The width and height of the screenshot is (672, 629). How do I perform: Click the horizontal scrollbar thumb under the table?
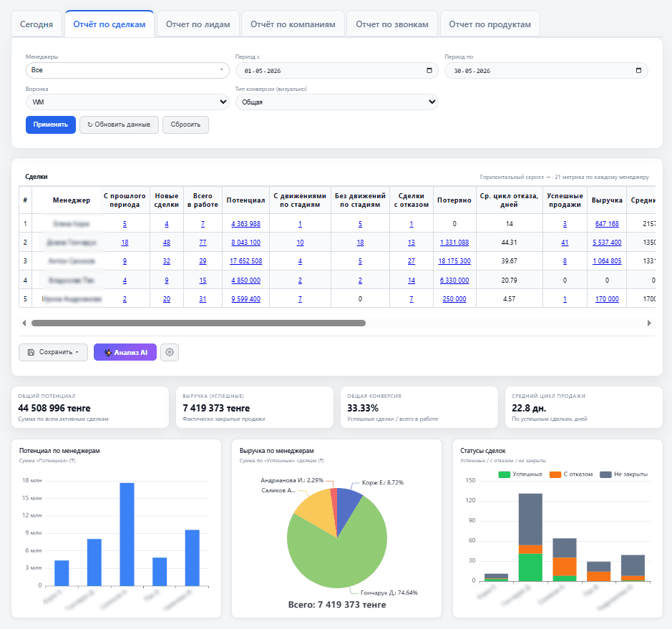[x=198, y=323]
